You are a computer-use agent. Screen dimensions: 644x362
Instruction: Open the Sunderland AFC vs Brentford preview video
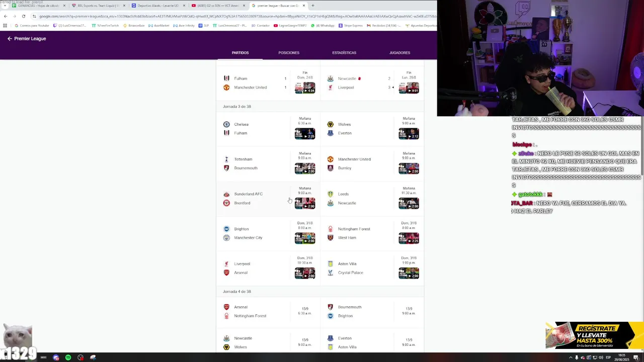coord(305,203)
